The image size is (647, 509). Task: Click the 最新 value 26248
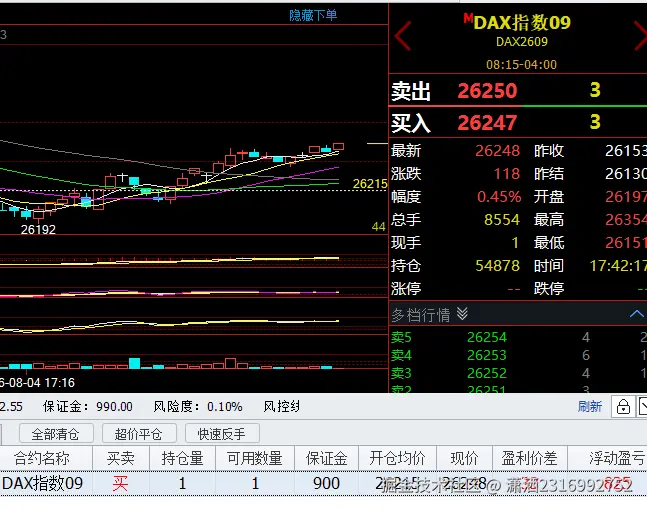coord(497,151)
